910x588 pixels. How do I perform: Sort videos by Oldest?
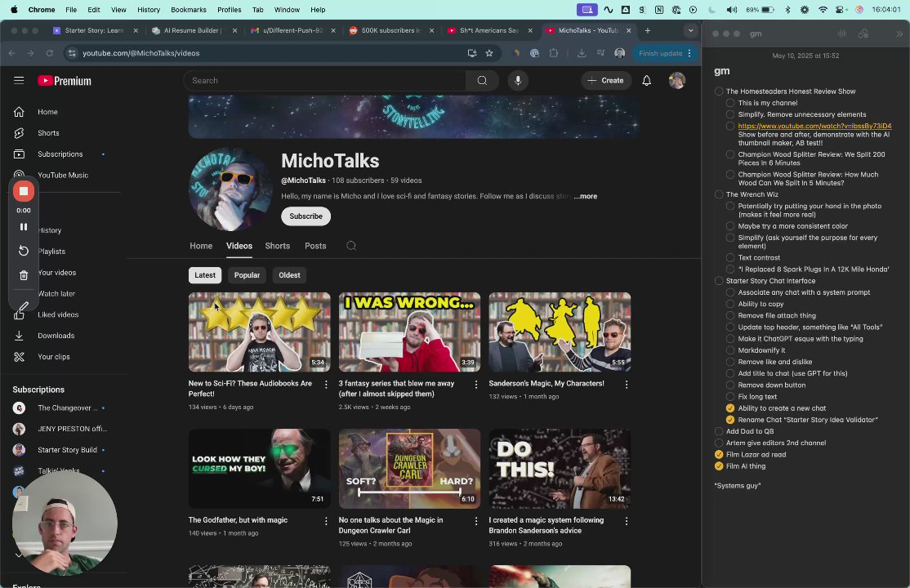pyautogui.click(x=289, y=275)
